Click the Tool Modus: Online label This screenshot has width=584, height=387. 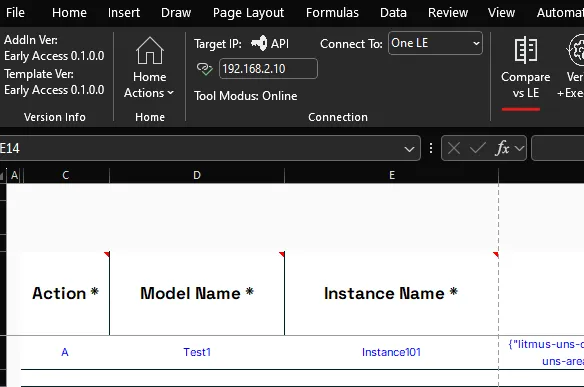(245, 96)
